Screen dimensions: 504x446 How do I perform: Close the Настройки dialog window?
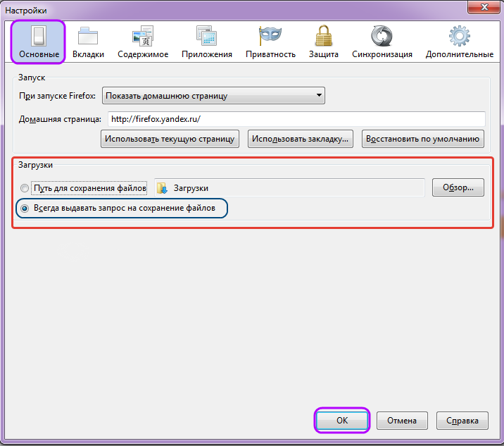coord(484,6)
